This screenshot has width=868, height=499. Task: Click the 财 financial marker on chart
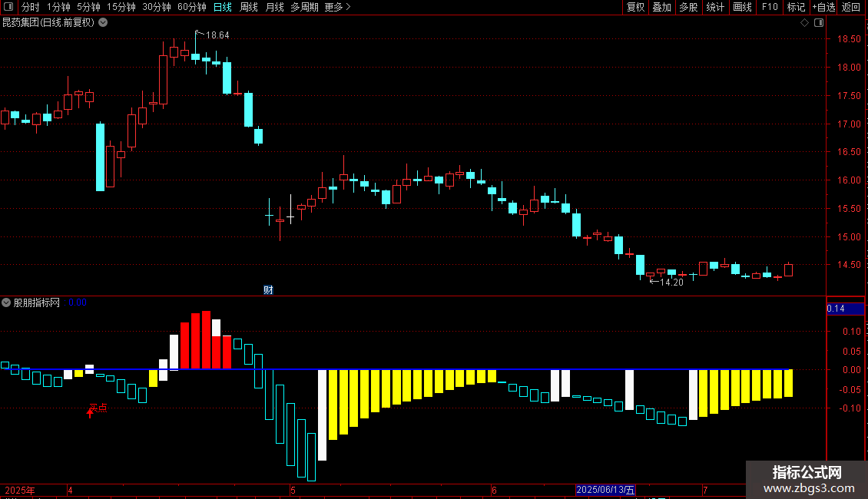(x=269, y=290)
